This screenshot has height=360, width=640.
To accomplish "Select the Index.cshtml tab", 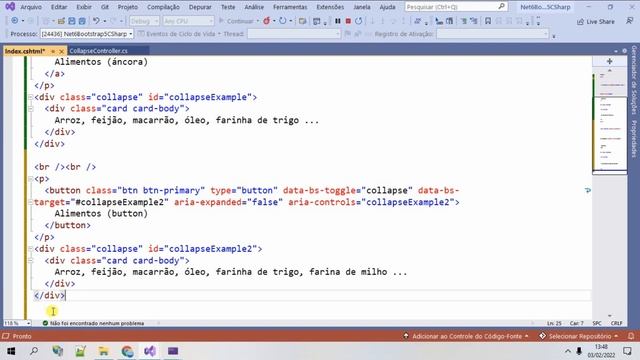I will (x=24, y=51).
